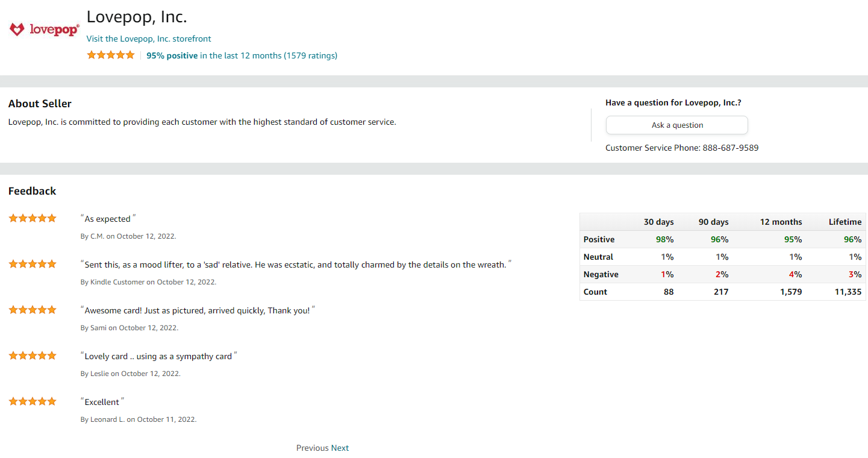Viewport: 868px width, 458px height.
Task: Click the stars for the 'Lovely card' review
Action: tap(33, 356)
